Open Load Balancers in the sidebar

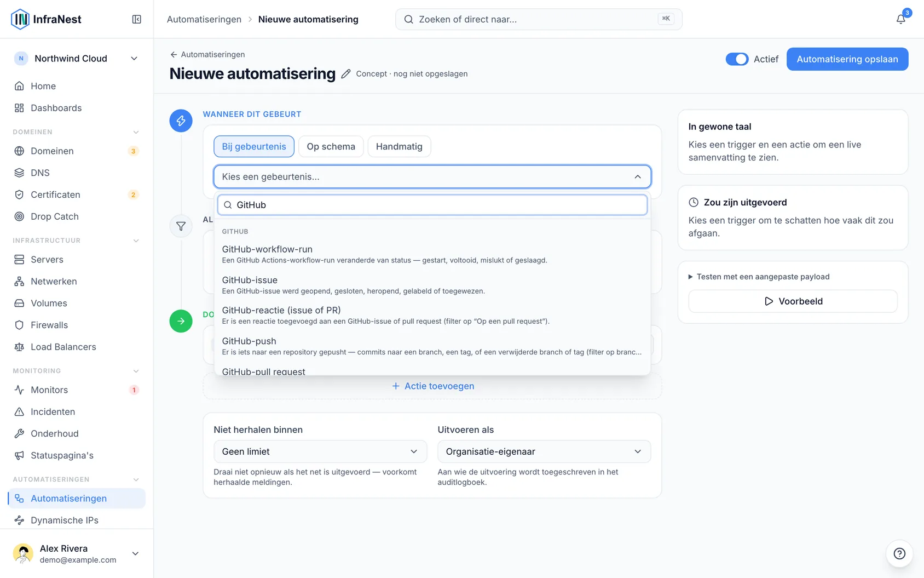point(77,347)
